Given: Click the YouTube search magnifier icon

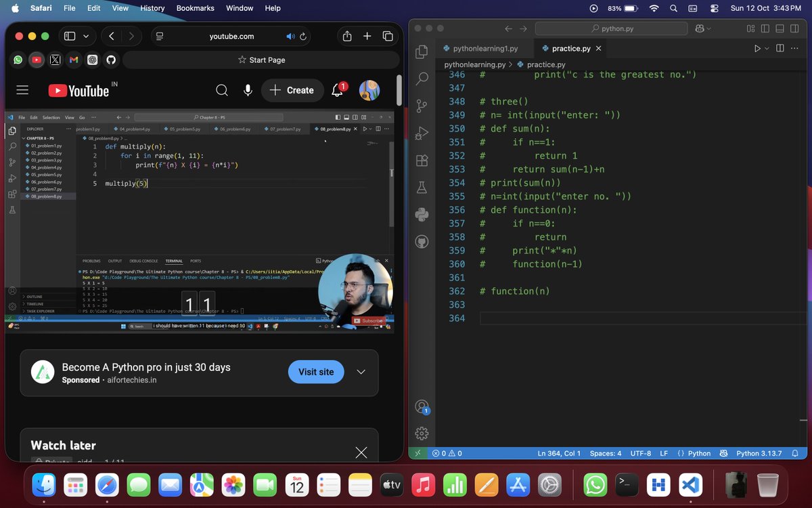Looking at the screenshot, I should [222, 90].
